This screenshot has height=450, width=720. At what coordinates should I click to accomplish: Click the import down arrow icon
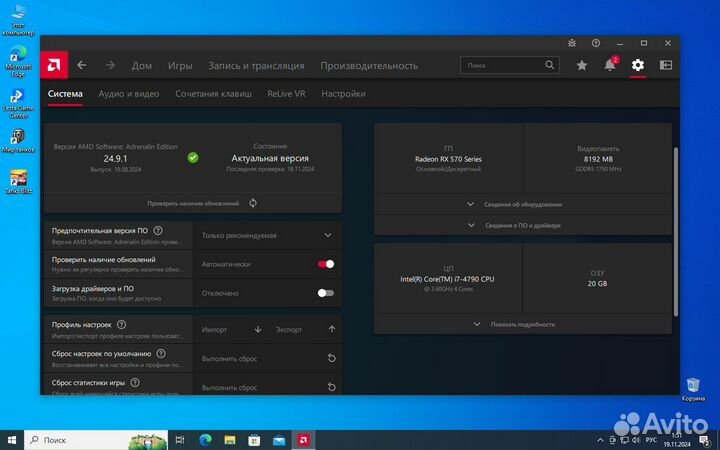pyautogui.click(x=257, y=329)
